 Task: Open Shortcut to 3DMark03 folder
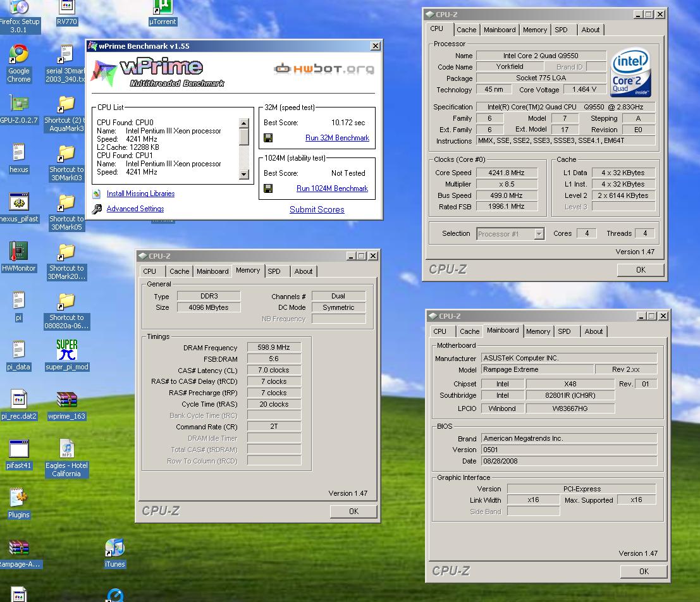pos(66,153)
